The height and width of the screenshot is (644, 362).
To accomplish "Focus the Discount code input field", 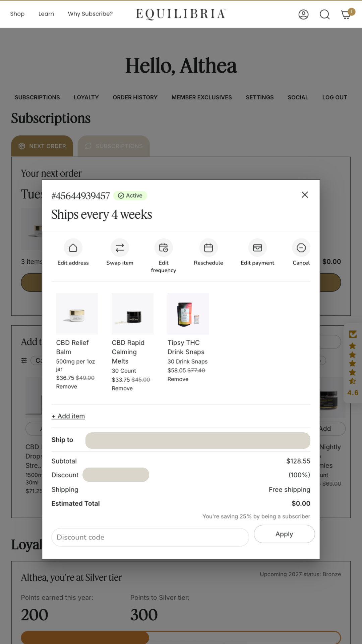I will click(150, 537).
